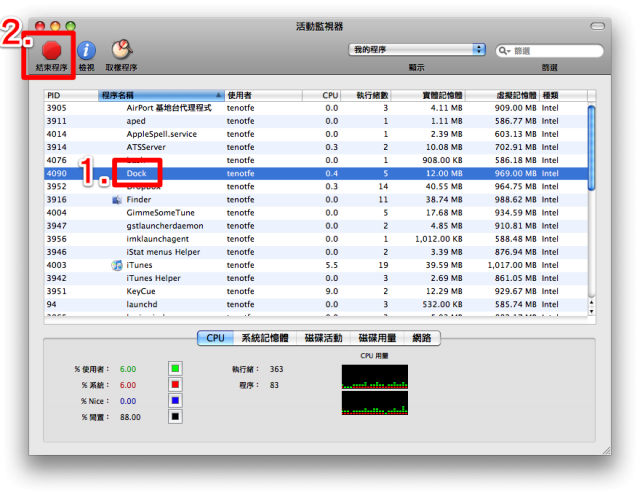The image size is (640, 495).
Task: Sort by CPU column header
Action: [x=321, y=95]
